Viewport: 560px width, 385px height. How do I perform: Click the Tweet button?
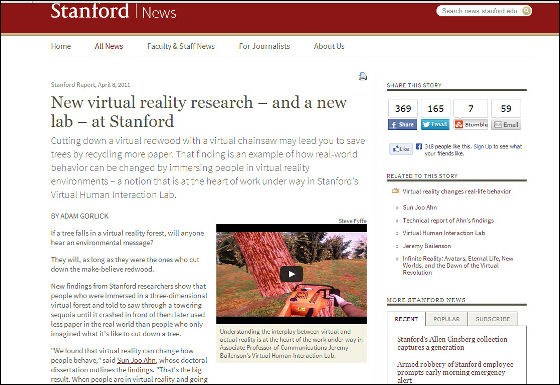tap(435, 124)
